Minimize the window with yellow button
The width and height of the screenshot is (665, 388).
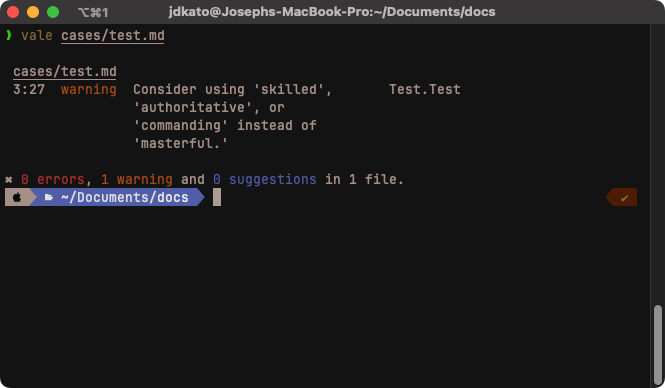[33, 12]
